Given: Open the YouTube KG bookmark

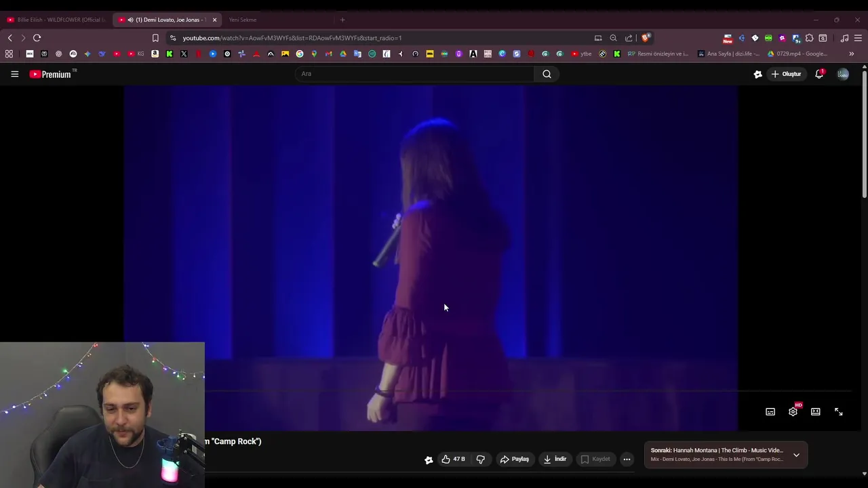Looking at the screenshot, I should [136, 54].
